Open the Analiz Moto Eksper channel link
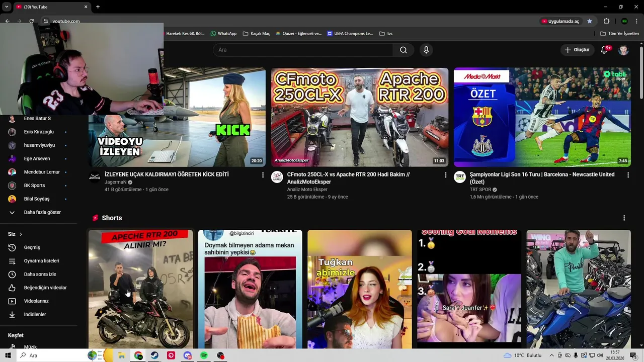Viewport: 644px width, 362px height. click(x=307, y=190)
